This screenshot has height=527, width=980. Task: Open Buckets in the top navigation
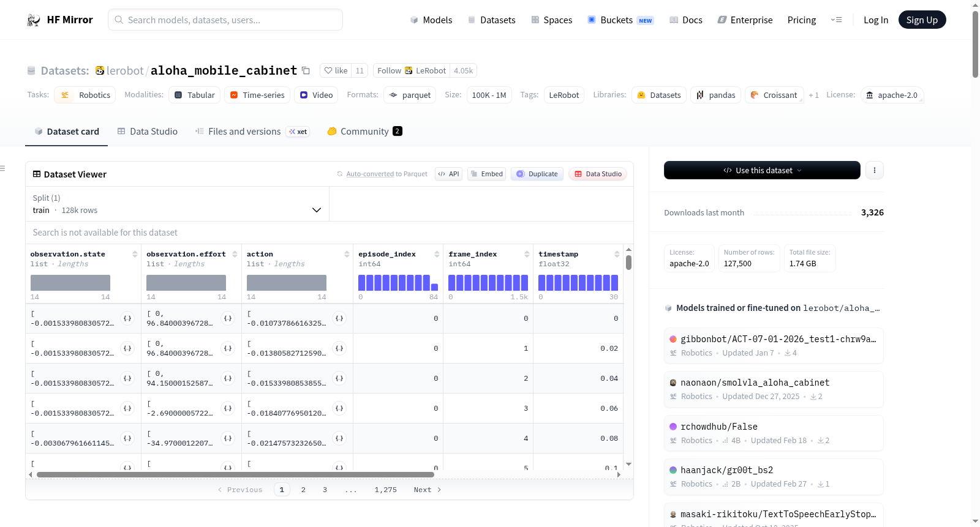pos(620,20)
